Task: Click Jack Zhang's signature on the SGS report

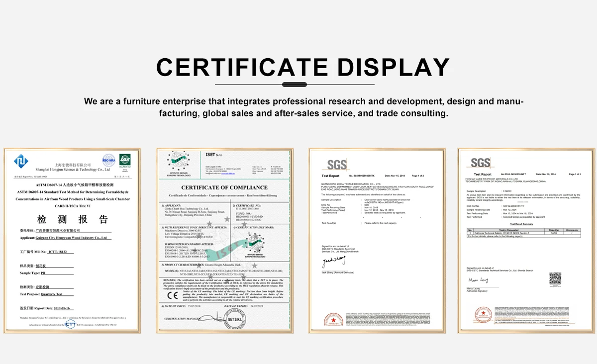Action: (333, 262)
